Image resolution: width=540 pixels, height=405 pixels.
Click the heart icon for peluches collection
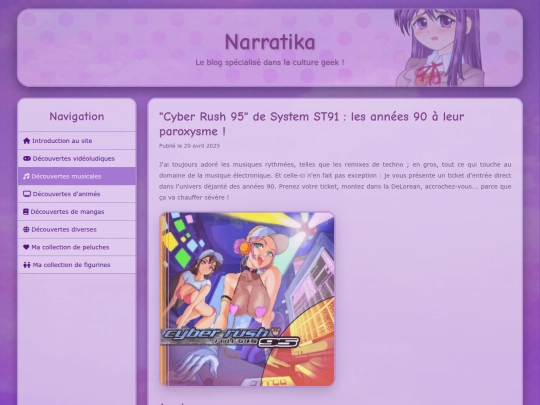pyautogui.click(x=26, y=247)
